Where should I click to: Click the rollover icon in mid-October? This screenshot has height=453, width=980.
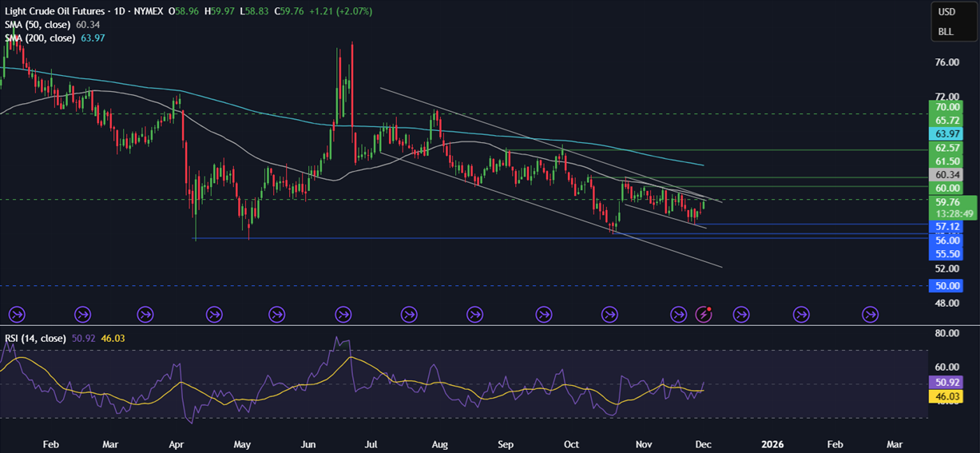610,315
